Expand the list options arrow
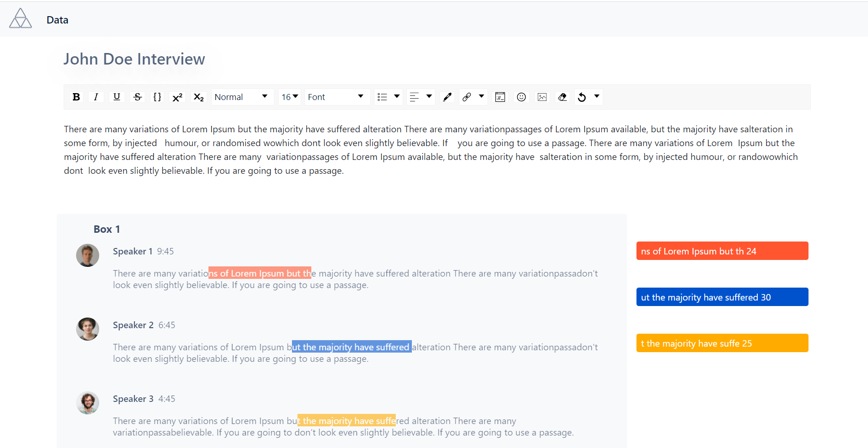This screenshot has width=868, height=448. point(397,96)
